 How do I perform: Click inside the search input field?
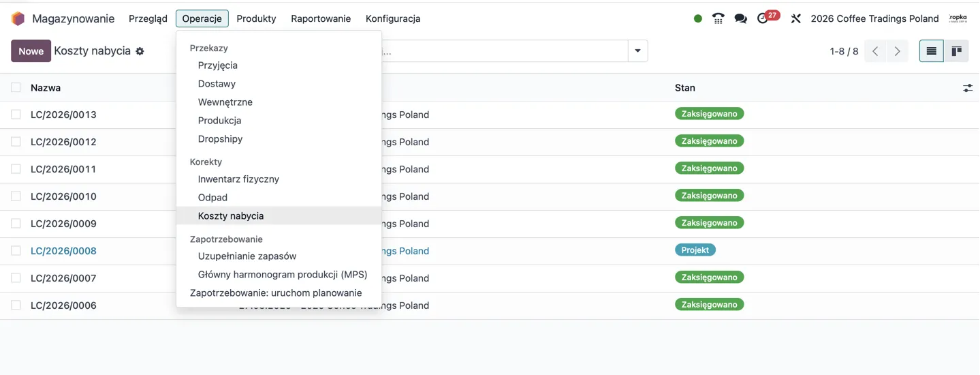[504, 51]
